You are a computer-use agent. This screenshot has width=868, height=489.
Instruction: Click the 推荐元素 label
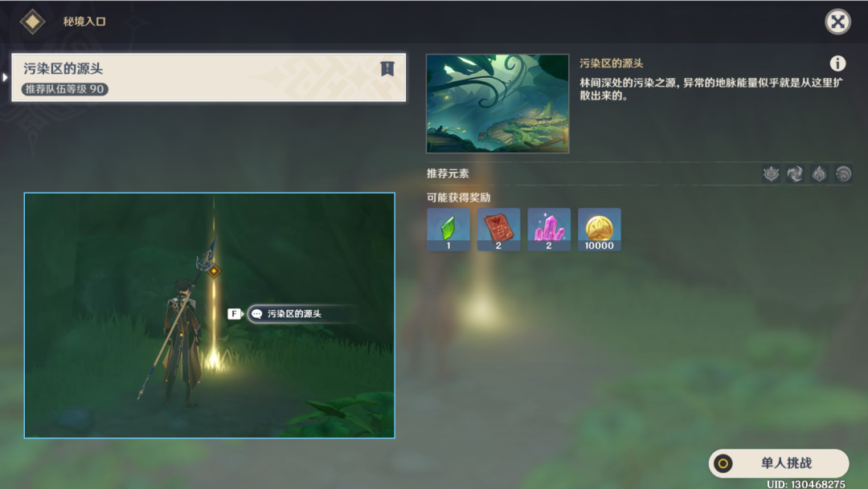point(448,173)
